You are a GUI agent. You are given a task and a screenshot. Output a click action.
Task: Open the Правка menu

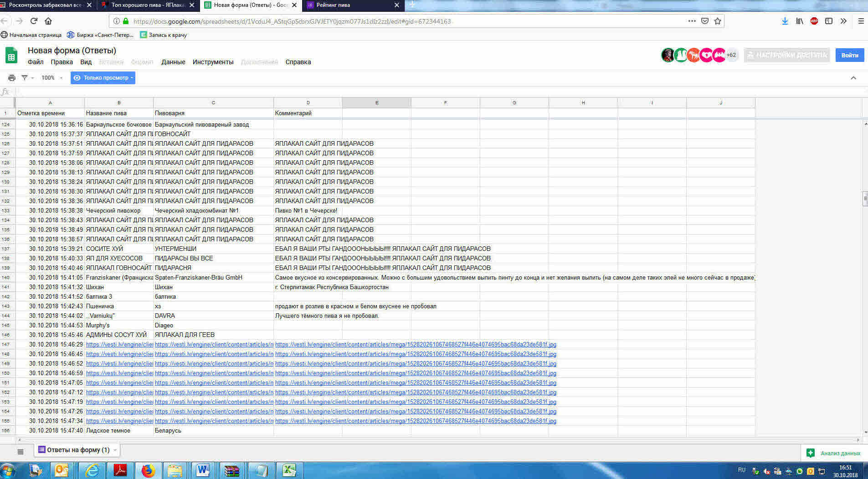pos(62,62)
